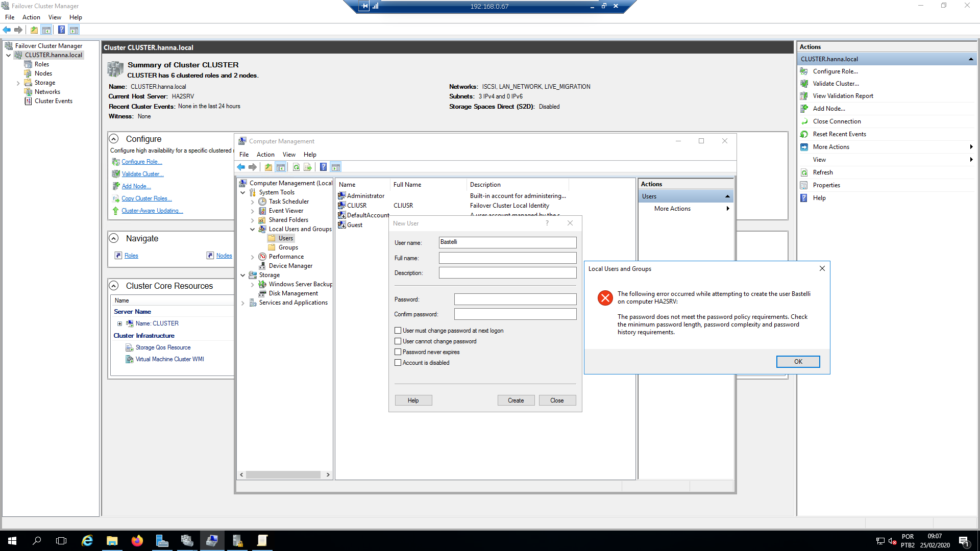Click the Up one level icon in Computer Management toolbar
This screenshot has width=980, height=551.
coord(268,167)
